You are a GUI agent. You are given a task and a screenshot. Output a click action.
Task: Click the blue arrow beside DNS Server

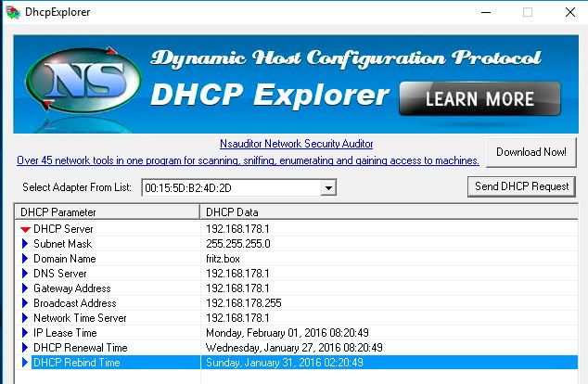[25, 274]
